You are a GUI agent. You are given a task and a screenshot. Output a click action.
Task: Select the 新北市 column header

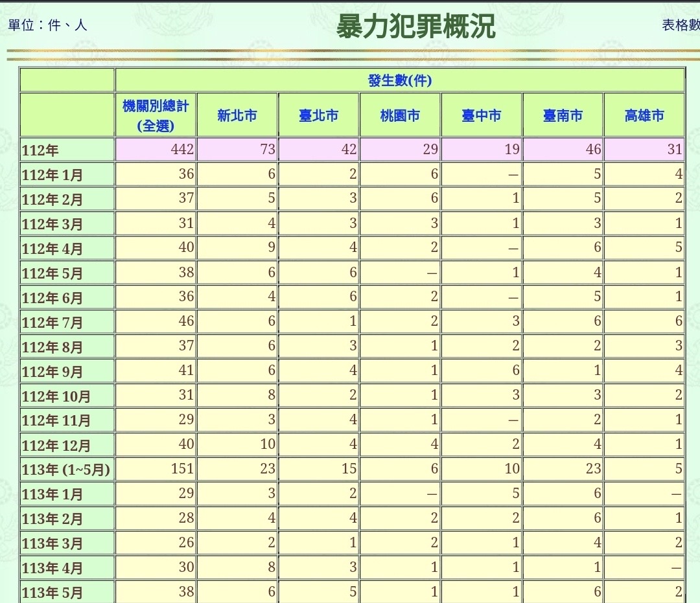[237, 116]
